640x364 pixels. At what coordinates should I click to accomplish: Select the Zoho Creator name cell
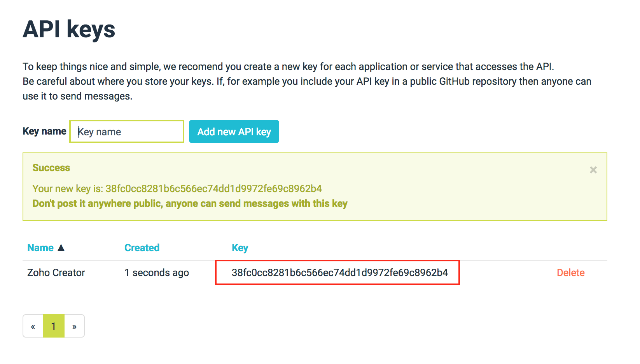click(56, 273)
